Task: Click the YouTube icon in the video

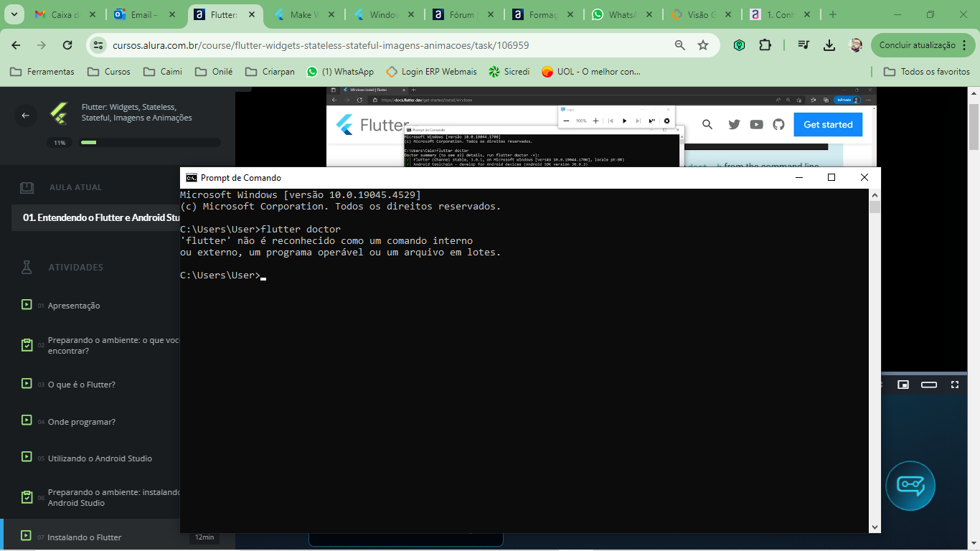Action: click(756, 125)
